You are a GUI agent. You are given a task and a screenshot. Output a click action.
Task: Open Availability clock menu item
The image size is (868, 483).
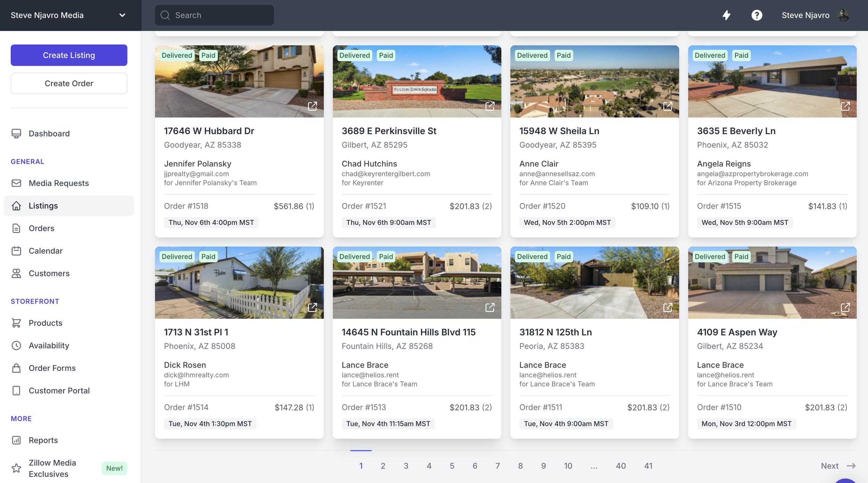(49, 345)
